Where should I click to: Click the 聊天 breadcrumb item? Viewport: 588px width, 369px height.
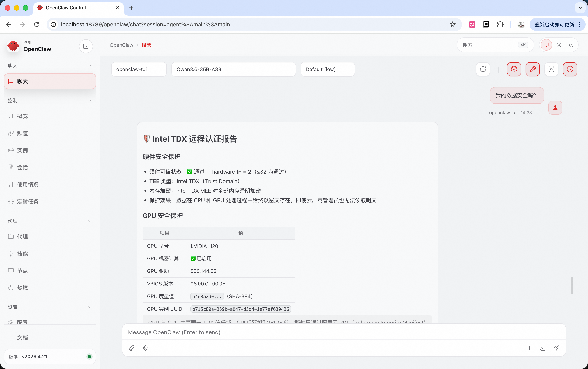pyautogui.click(x=146, y=45)
